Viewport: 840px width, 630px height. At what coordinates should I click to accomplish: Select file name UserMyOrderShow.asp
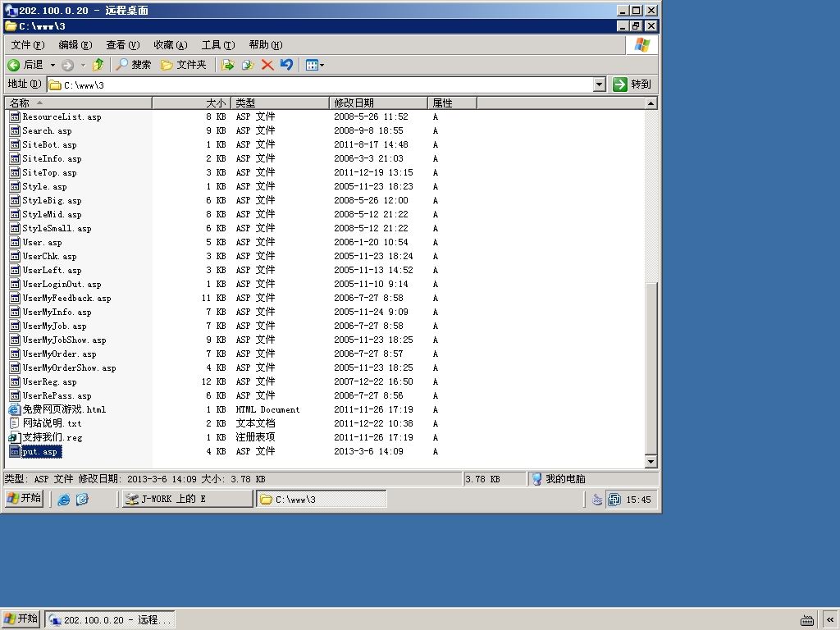click(69, 367)
